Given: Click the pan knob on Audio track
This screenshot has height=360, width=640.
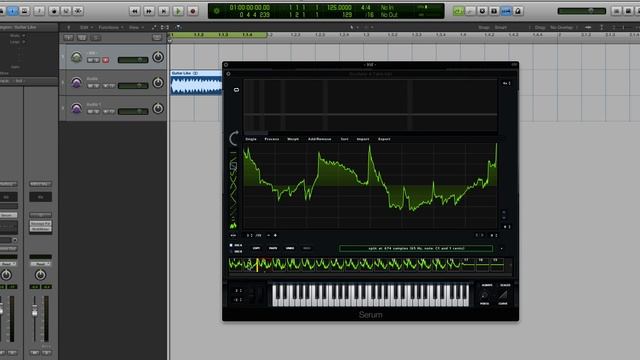Looking at the screenshot, I should [x=158, y=83].
